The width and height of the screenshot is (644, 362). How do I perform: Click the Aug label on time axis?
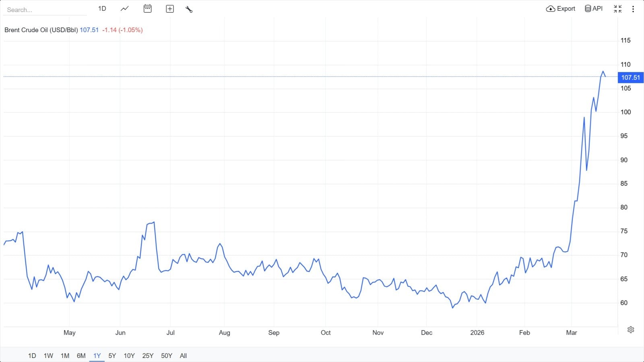(x=225, y=333)
